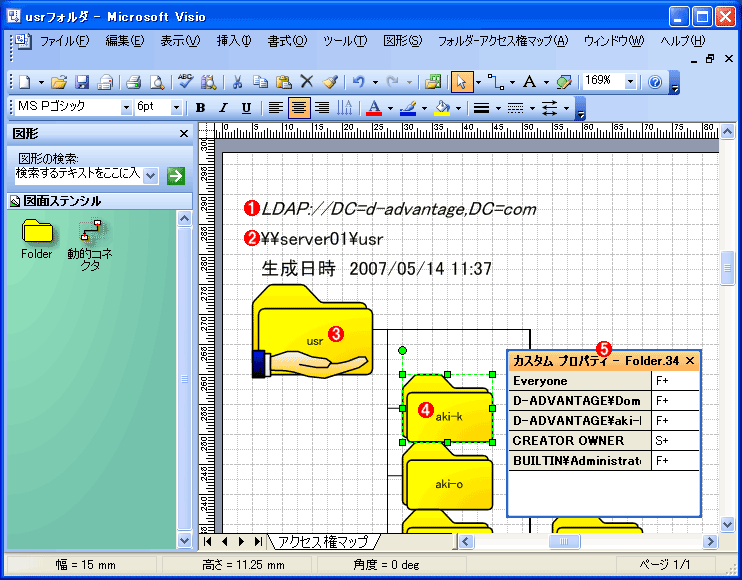Align text left

276,108
